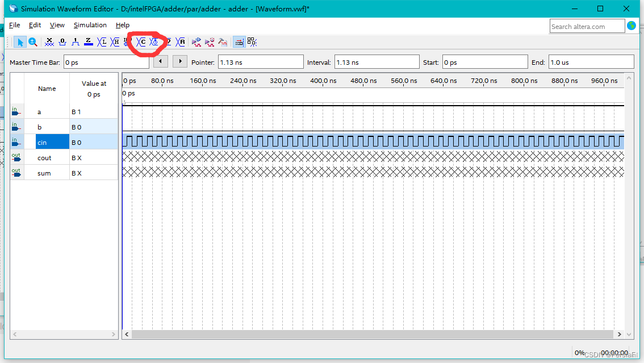Select signal cin in name list
644x363 pixels.
[x=52, y=142]
